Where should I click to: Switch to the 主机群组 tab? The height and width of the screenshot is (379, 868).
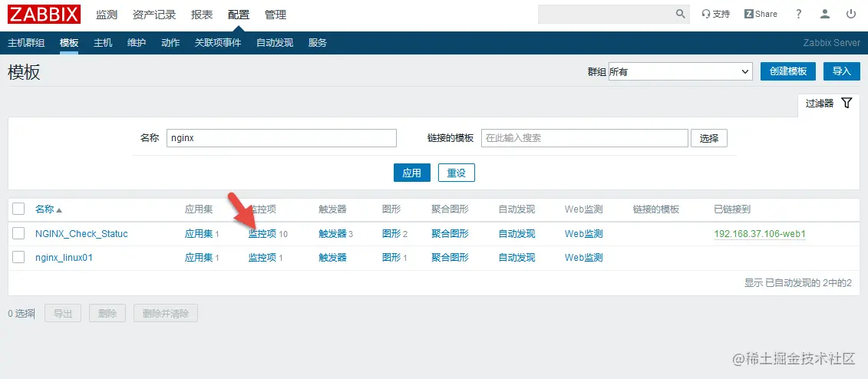(x=26, y=43)
